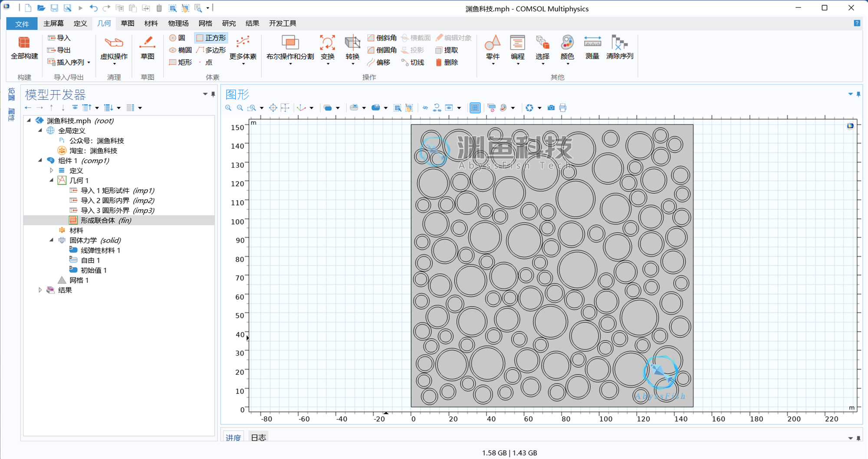Expand the 定义 node under 组件 1

point(52,171)
